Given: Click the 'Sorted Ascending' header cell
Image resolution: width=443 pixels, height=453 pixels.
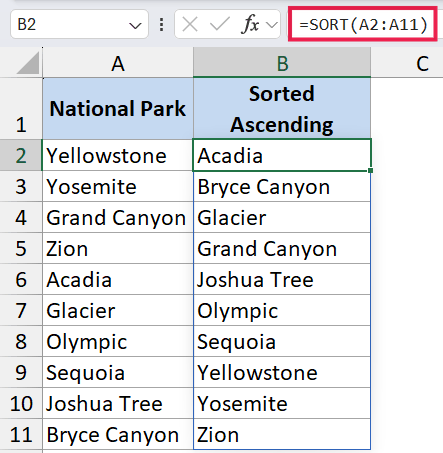Looking at the screenshot, I should [x=282, y=108].
